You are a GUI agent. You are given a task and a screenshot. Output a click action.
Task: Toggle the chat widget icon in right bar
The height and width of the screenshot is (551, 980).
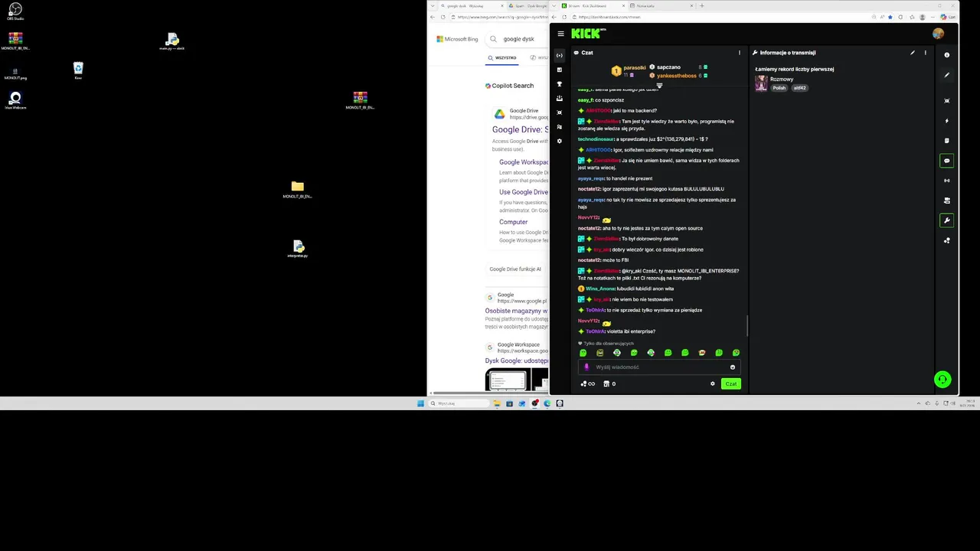pos(947,161)
